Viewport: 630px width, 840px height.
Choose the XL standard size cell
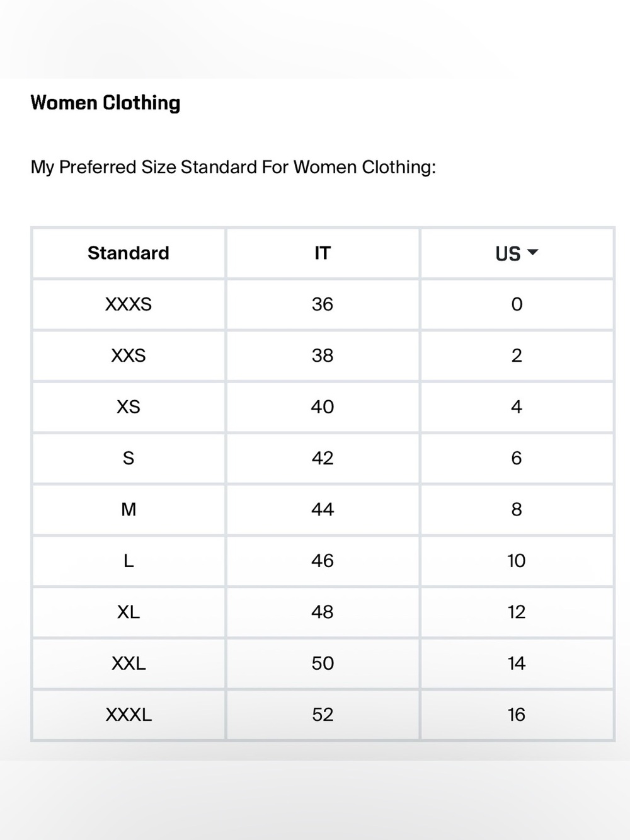tap(129, 613)
